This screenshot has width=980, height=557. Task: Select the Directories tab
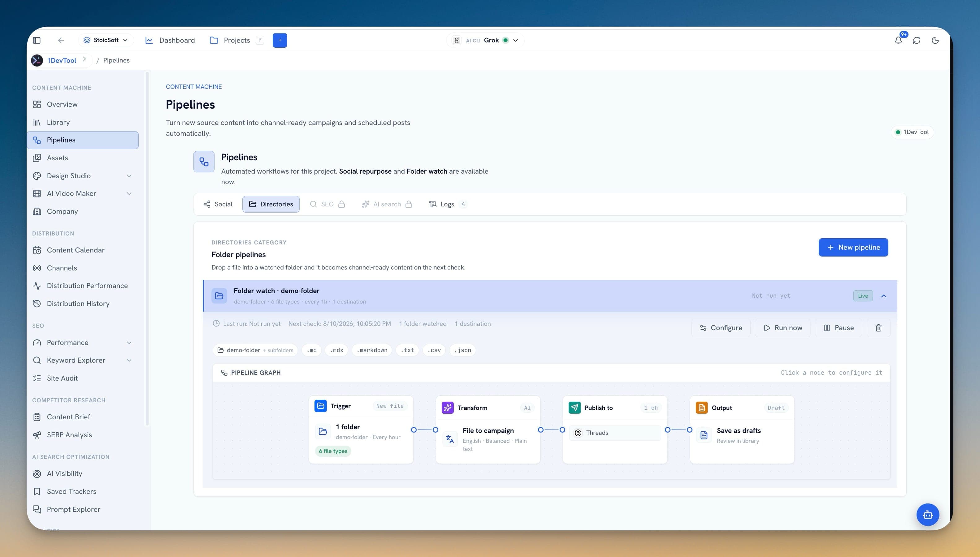[x=271, y=204]
